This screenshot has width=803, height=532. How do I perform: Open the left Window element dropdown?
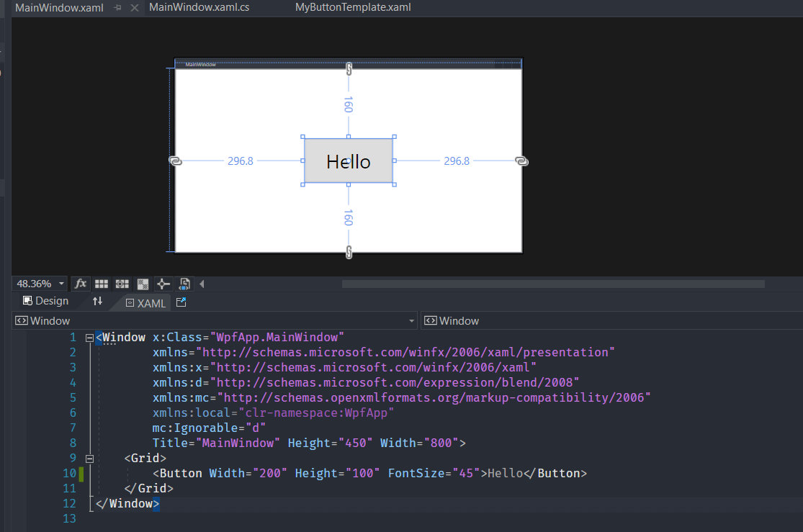[412, 320]
